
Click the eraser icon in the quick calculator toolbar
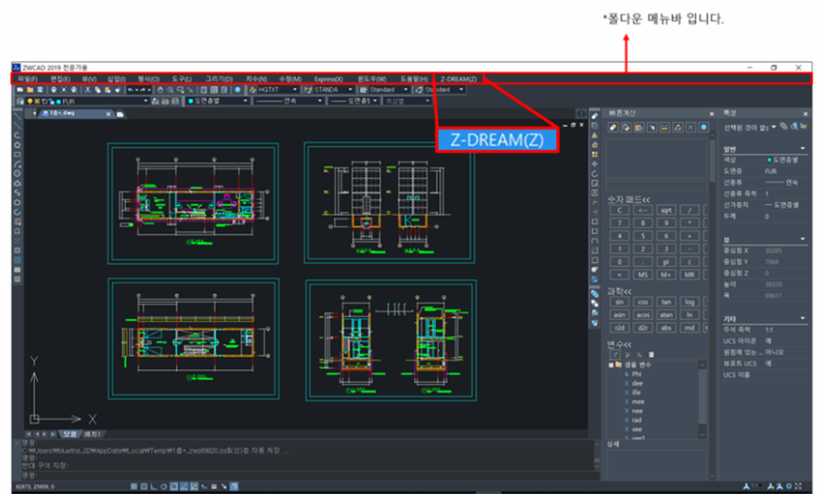pos(613,128)
